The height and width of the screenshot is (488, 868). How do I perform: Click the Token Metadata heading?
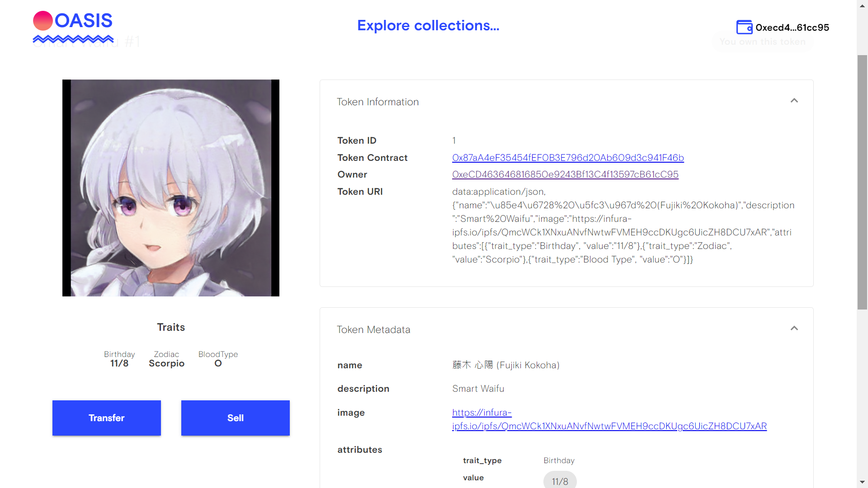[x=373, y=330]
